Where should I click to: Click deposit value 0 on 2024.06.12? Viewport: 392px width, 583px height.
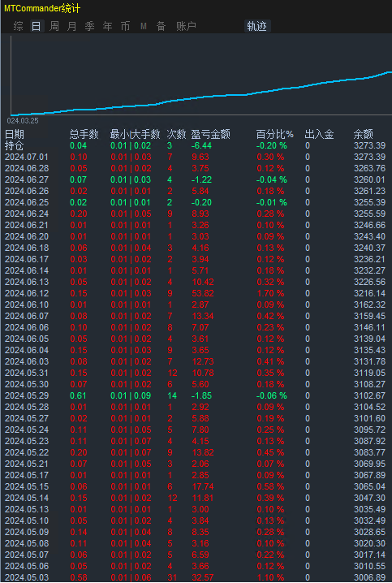point(308,293)
